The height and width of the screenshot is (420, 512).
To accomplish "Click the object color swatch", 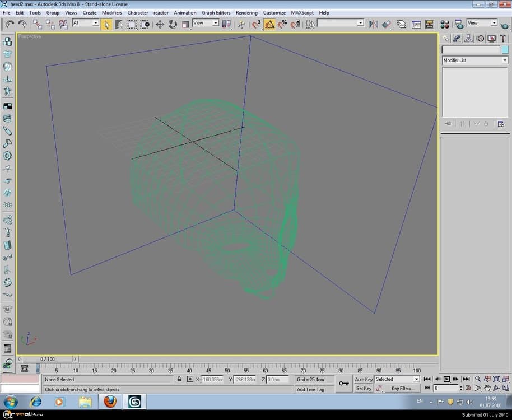I will pos(505,49).
